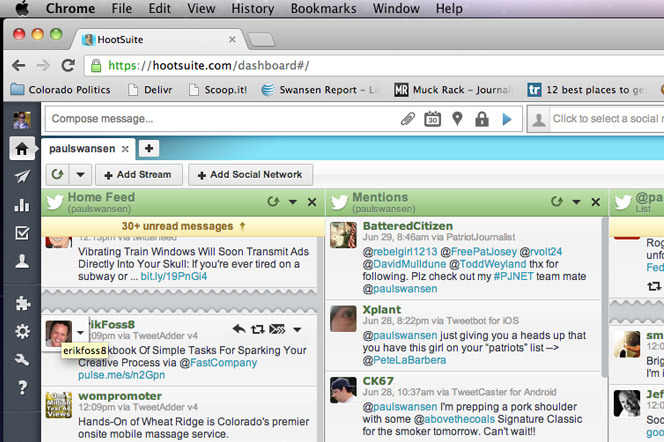Click the Chrome address bar URL
The image size is (664, 442).
[x=208, y=66]
